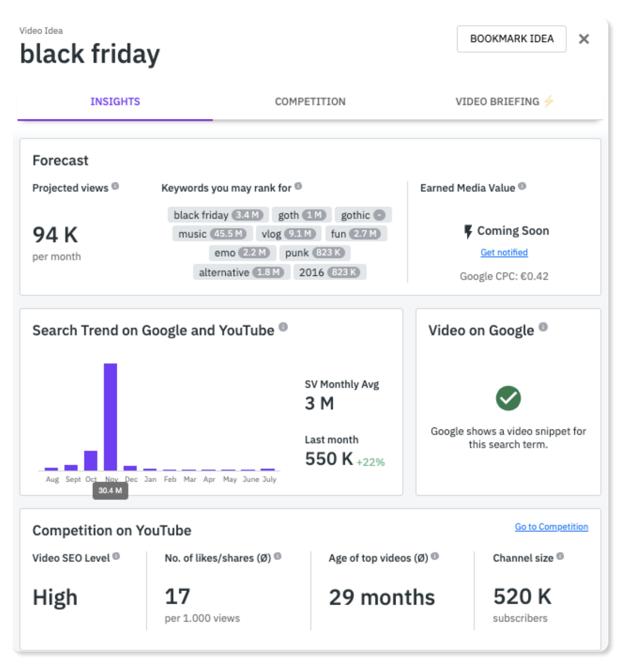Click the info icon next to No. of likes/shares
The height and width of the screenshot is (672, 623).
pyautogui.click(x=277, y=556)
